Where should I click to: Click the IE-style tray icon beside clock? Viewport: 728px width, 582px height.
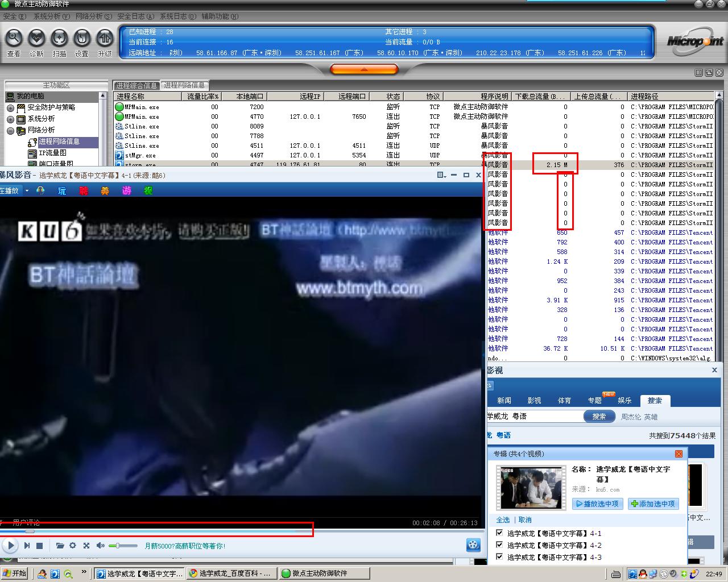pyautogui.click(x=694, y=574)
